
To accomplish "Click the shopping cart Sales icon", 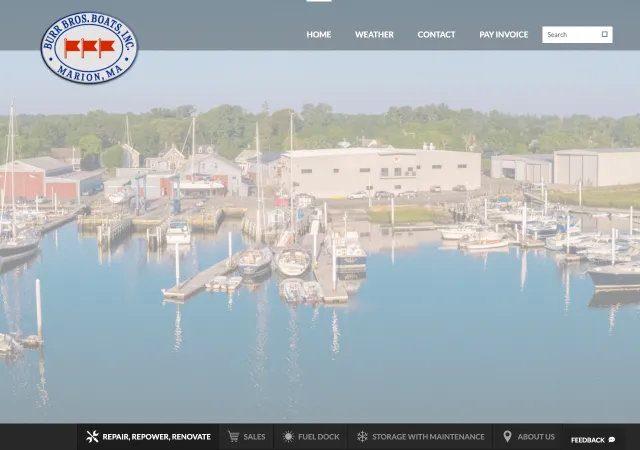I will [x=233, y=437].
